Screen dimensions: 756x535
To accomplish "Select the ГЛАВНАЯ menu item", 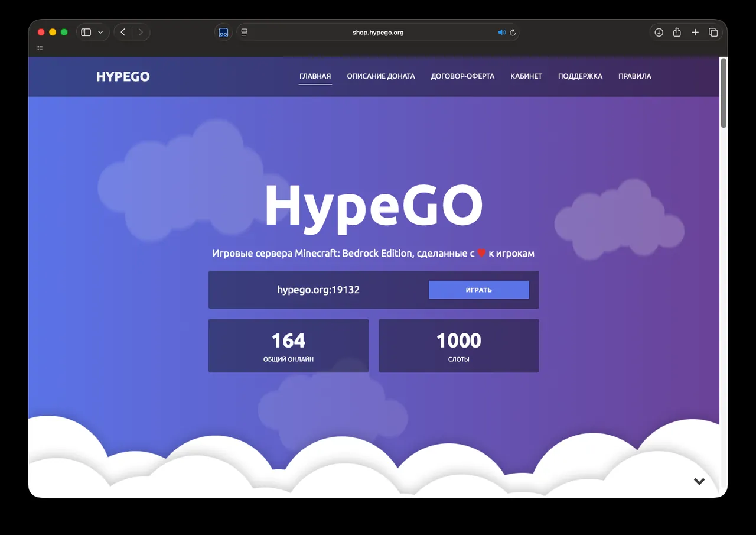I will click(315, 76).
